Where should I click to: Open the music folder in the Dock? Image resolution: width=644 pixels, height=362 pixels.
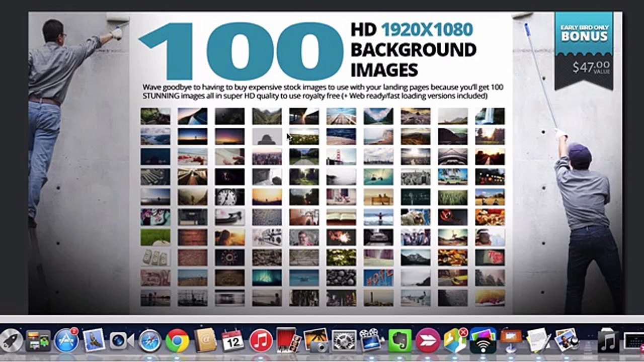[609, 341]
